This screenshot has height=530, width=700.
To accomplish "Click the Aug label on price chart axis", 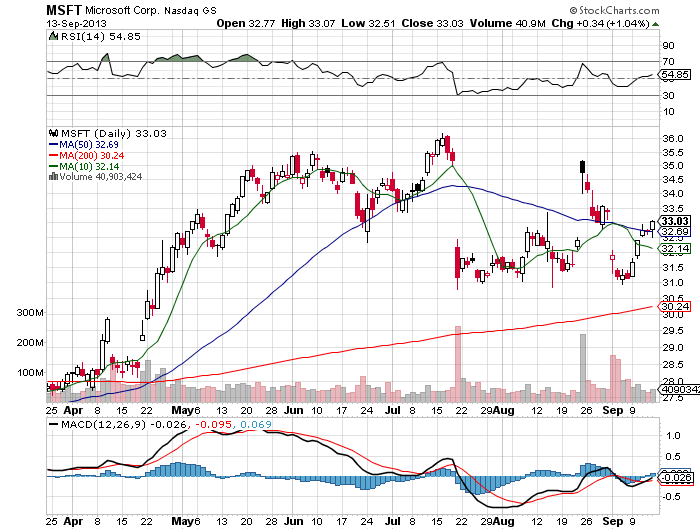I will [504, 410].
